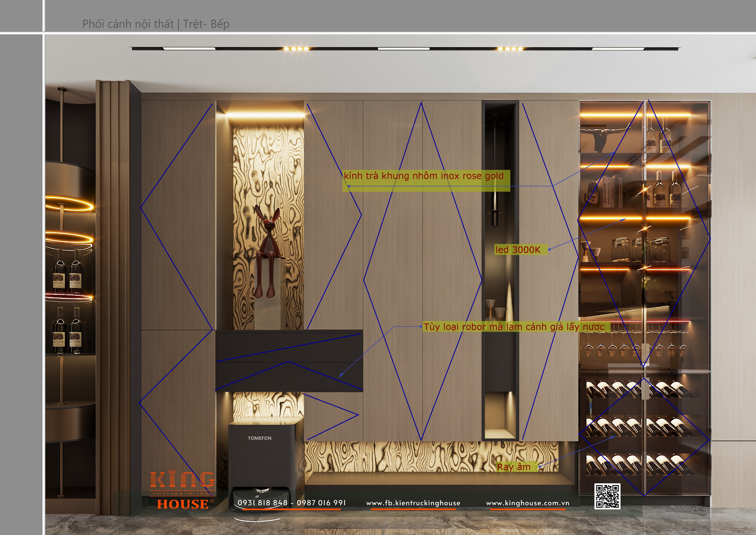Viewport: 756px width, 535px height.
Task: Click the right ceiling spotlight cluster
Action: pos(510,49)
